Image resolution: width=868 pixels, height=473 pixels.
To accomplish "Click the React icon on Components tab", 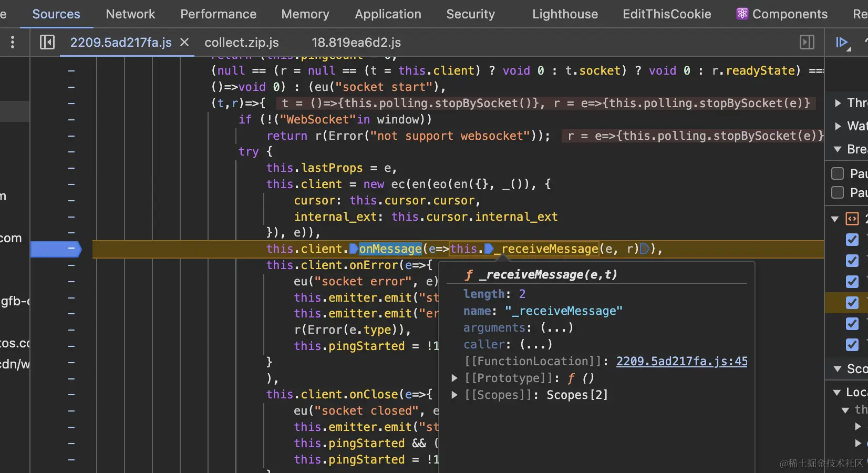I will (x=742, y=14).
